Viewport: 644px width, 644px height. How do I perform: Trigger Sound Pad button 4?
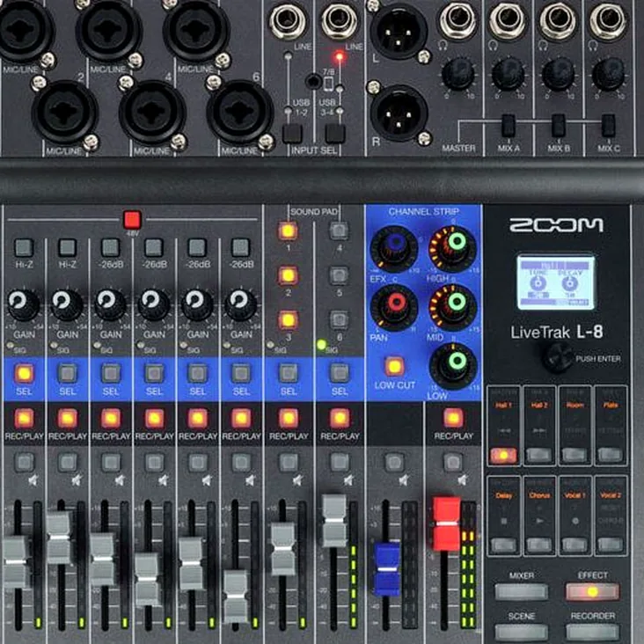pos(339,231)
